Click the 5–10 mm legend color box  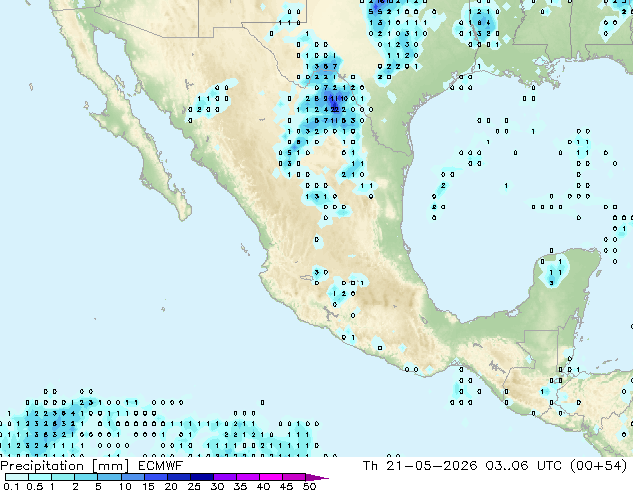coord(109,477)
